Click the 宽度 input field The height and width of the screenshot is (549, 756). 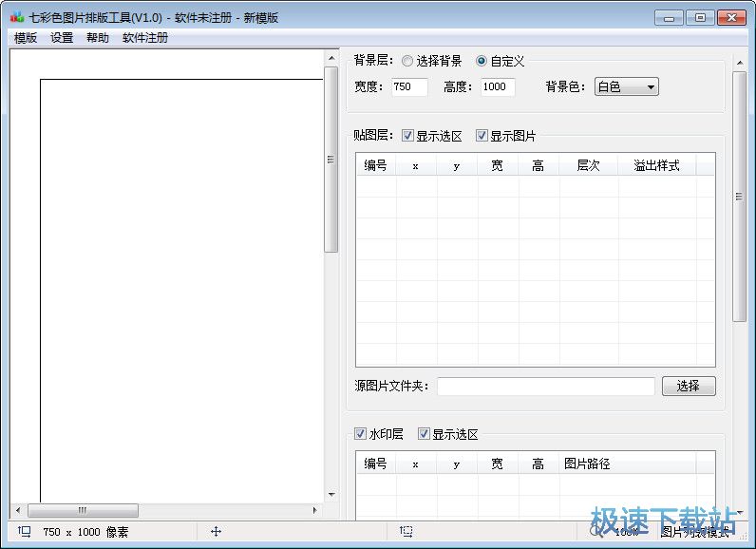pyautogui.click(x=408, y=86)
